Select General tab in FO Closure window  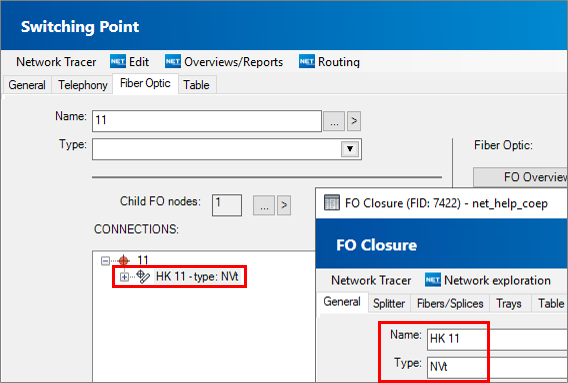[342, 302]
